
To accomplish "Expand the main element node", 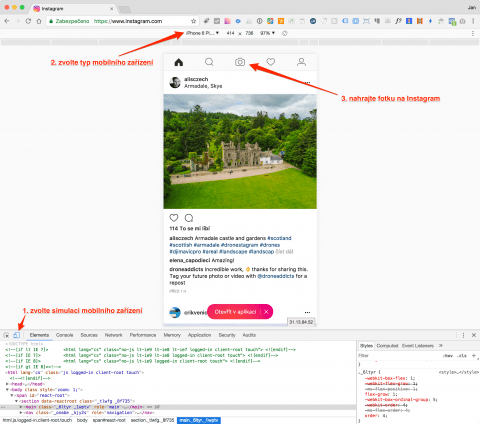I will click(x=21, y=407).
